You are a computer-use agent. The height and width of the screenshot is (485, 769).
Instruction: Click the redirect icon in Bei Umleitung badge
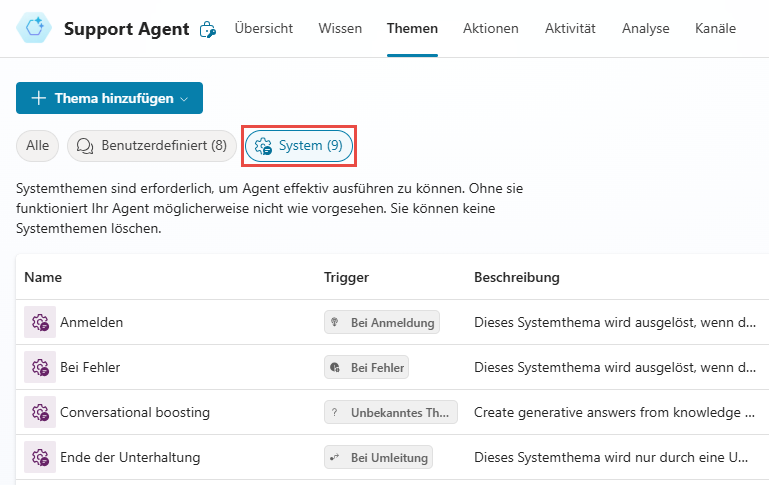click(x=335, y=458)
